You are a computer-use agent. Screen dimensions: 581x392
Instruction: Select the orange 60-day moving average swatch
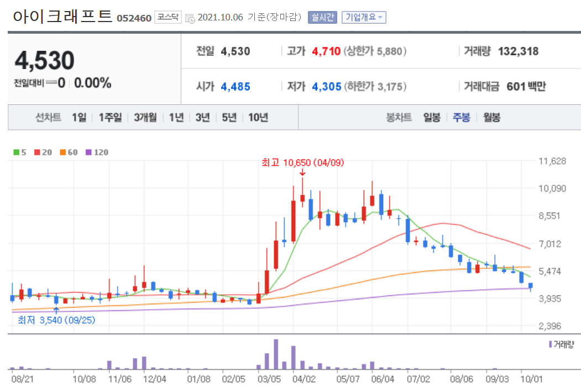(62, 152)
